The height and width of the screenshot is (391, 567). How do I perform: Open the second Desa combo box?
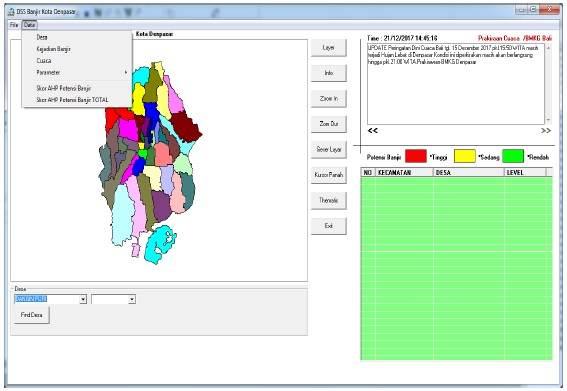pyautogui.click(x=114, y=299)
